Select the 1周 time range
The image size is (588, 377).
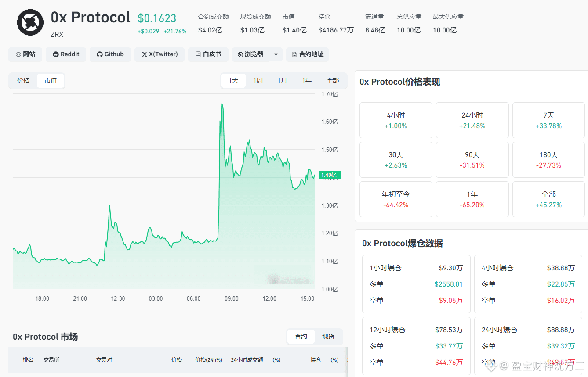[258, 80]
